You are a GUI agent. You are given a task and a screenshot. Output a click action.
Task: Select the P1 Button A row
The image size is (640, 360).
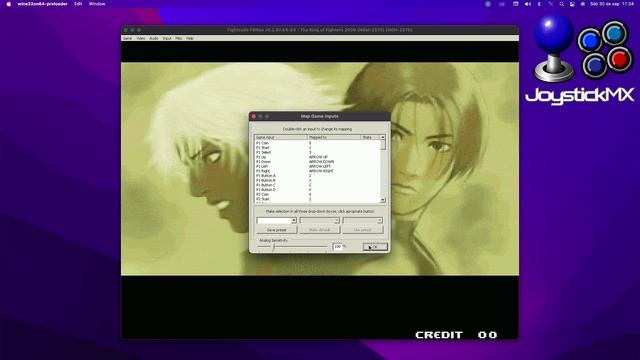click(x=317, y=176)
